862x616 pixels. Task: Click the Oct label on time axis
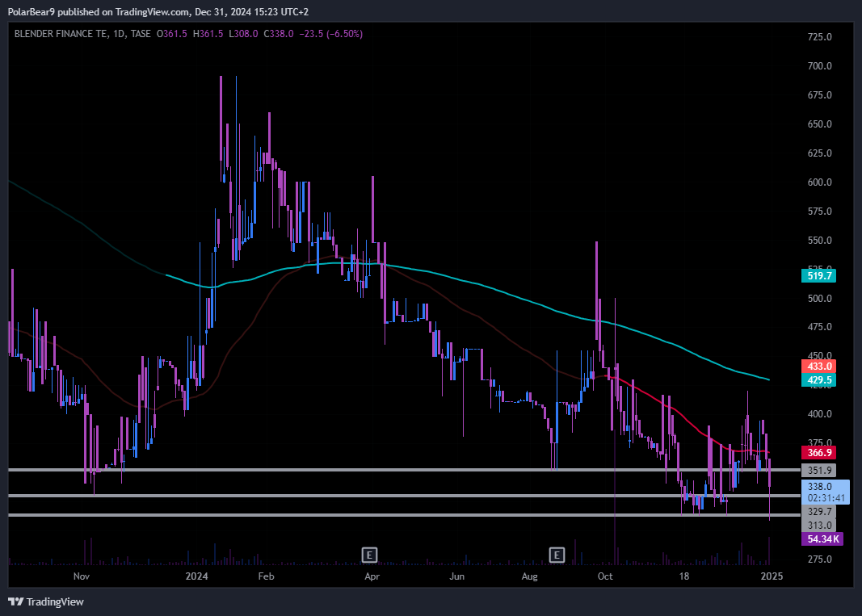click(x=605, y=576)
